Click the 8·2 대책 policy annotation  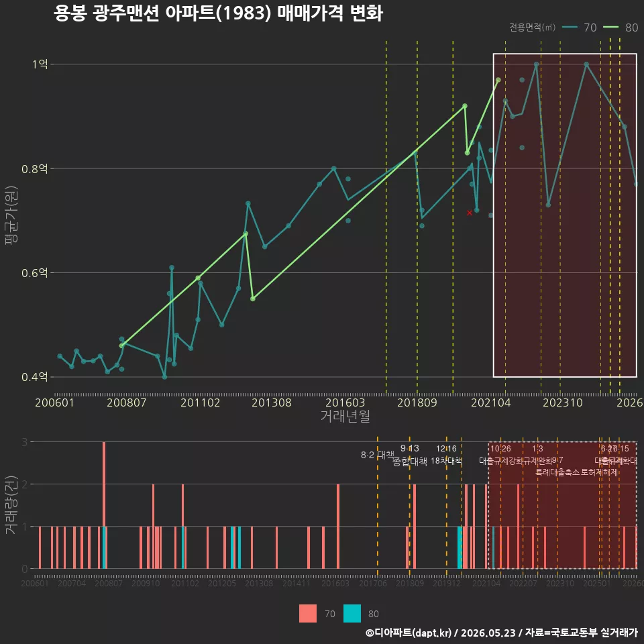tap(378, 455)
